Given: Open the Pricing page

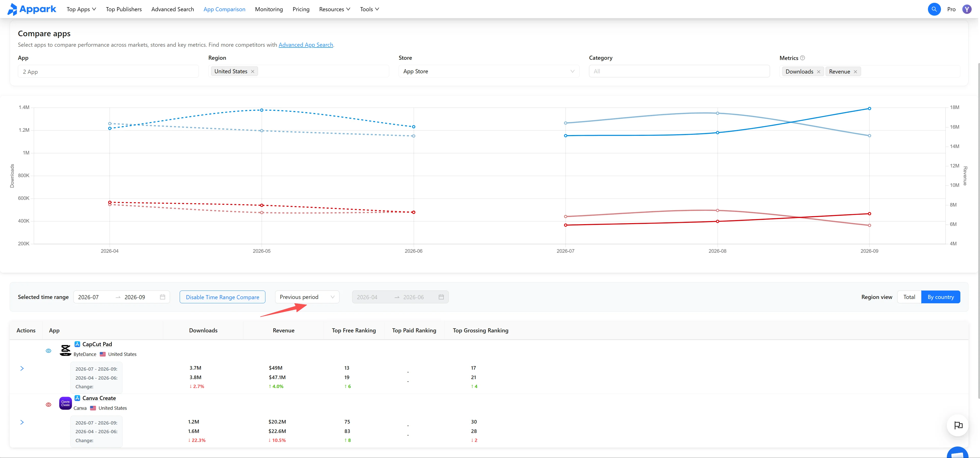Looking at the screenshot, I should click(x=301, y=9).
